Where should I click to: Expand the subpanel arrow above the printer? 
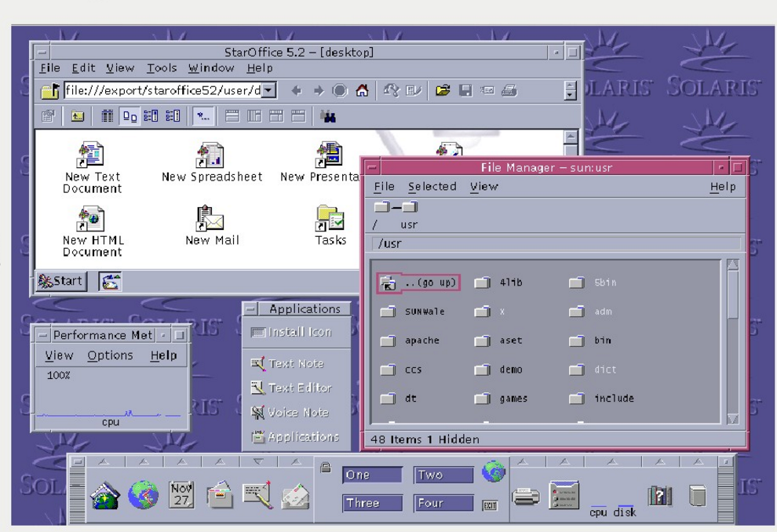[x=523, y=461]
